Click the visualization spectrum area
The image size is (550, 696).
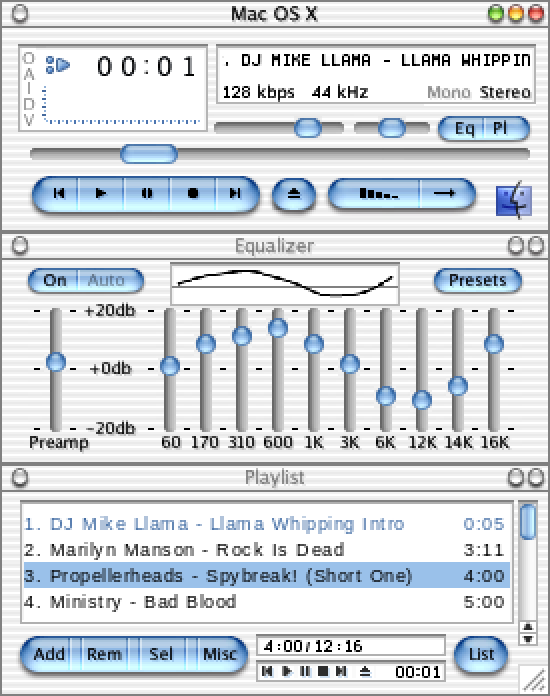122,105
